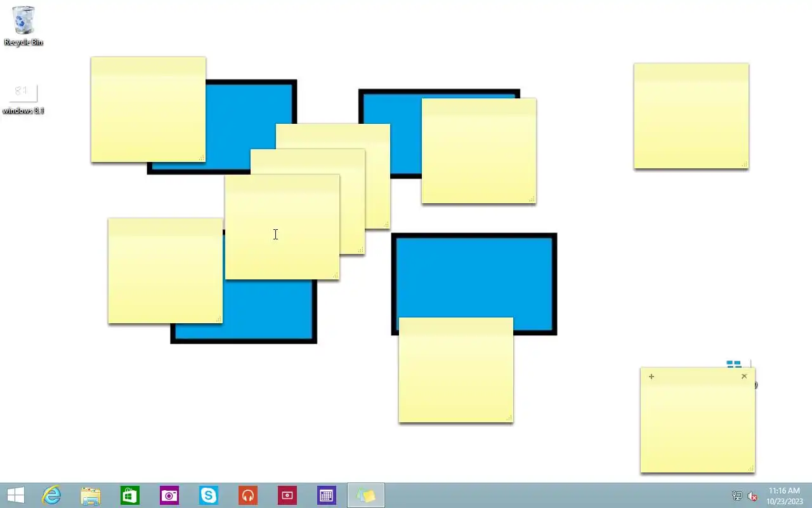Open File Explorer from the taskbar
The height and width of the screenshot is (508, 812).
coord(91,495)
